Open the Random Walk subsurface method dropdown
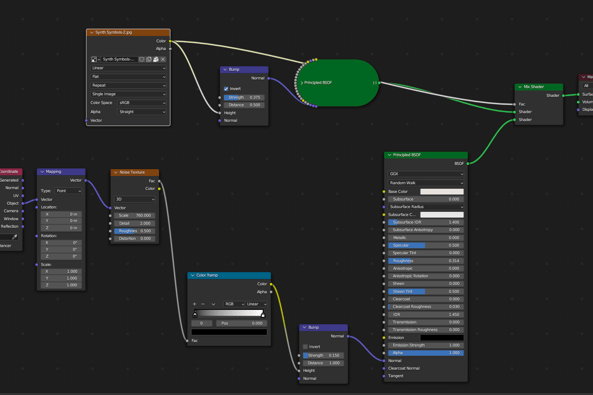This screenshot has width=593, height=395. [426, 183]
